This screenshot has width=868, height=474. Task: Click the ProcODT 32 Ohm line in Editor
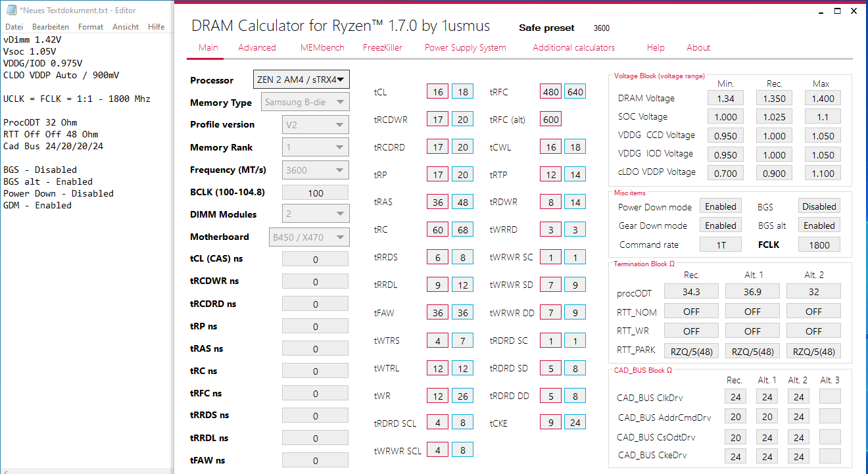(40, 122)
